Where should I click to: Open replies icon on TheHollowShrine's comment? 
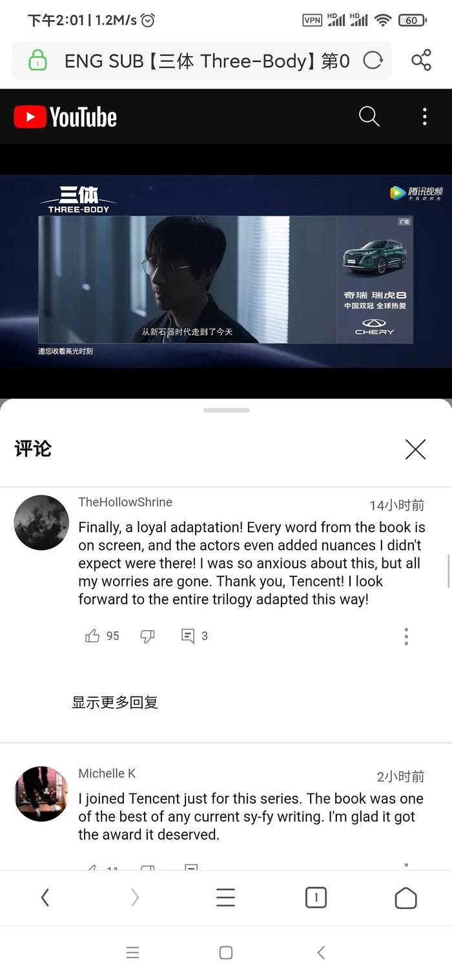tap(188, 636)
